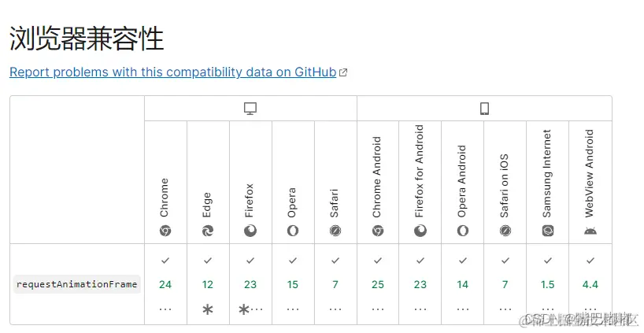
Task: Click the Samsung Internet logo icon
Action: click(547, 231)
